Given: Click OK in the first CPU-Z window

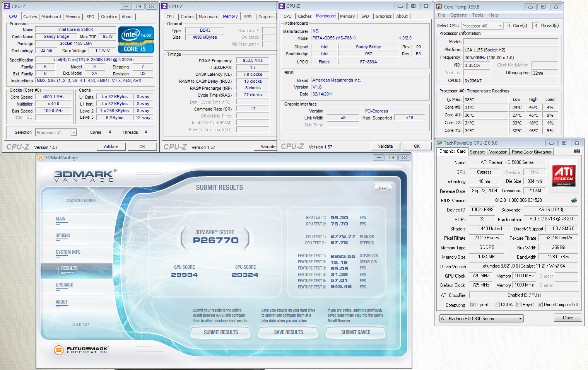Looking at the screenshot, I should [142, 147].
